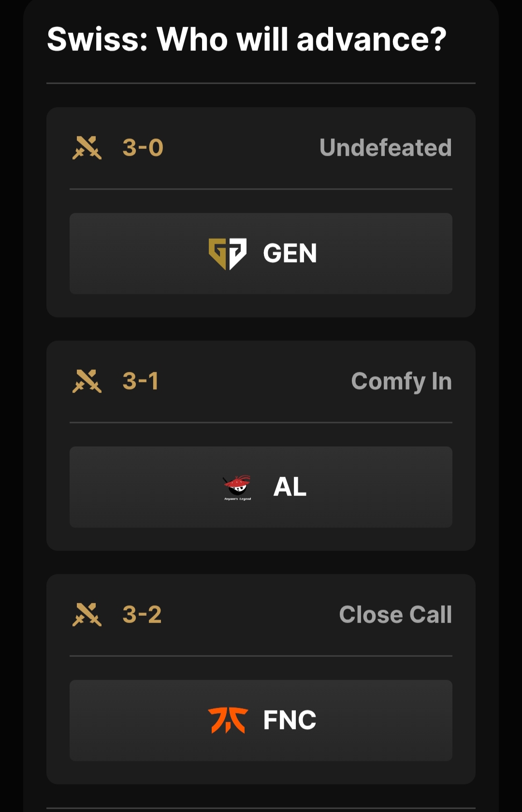Click the AL team name text
The image size is (522, 812).
290,487
